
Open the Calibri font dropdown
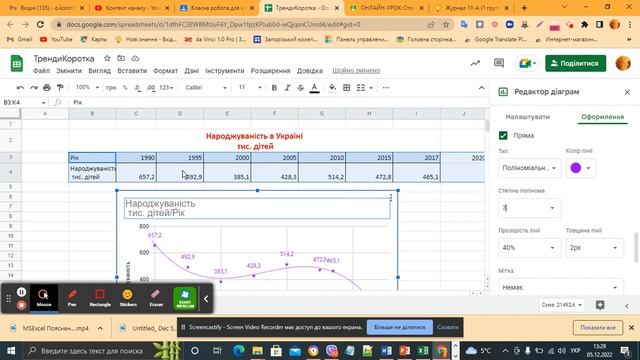(206, 88)
